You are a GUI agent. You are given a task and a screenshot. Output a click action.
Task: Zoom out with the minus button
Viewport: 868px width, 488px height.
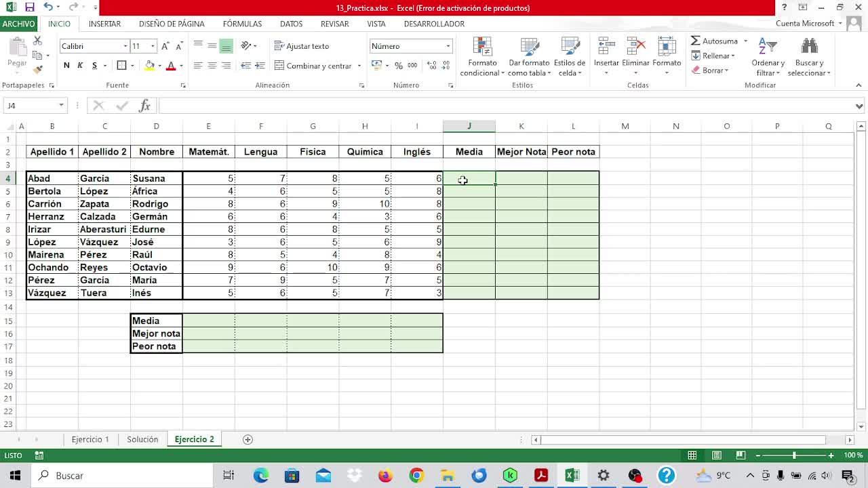[x=758, y=455]
